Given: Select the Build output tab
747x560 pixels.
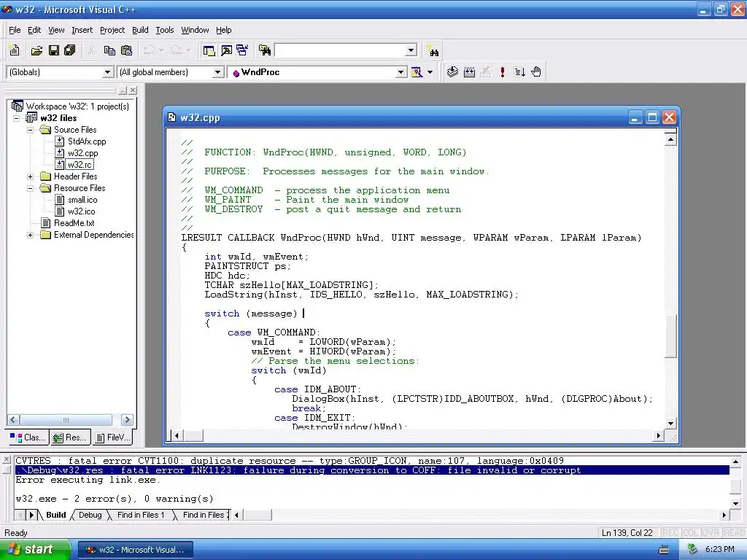Looking at the screenshot, I should coord(55,515).
